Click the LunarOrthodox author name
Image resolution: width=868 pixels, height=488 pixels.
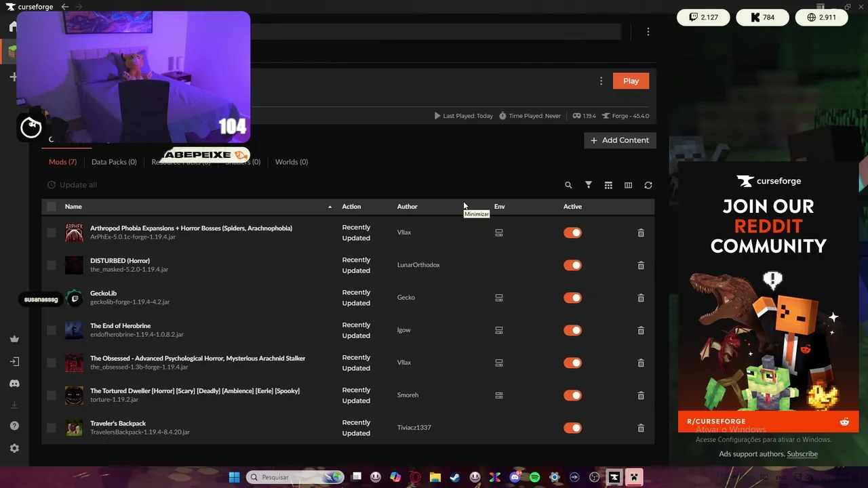[418, 265]
